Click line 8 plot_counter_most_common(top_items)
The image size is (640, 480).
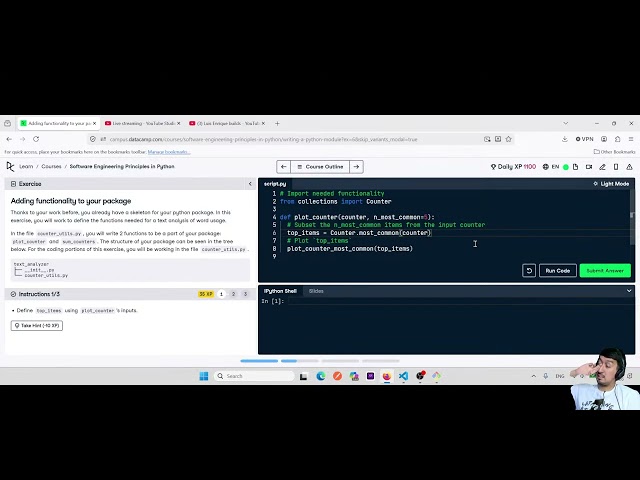pyautogui.click(x=350, y=249)
